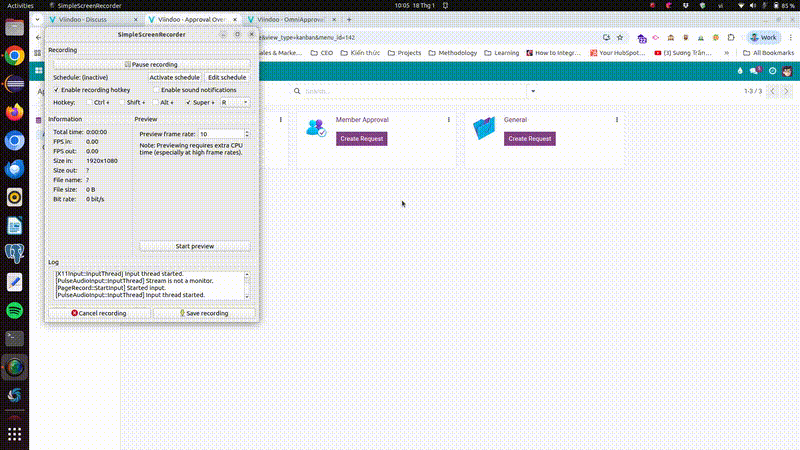This screenshot has height=450, width=800.
Task: Open the activities clock icon in navbar
Action: (771, 71)
